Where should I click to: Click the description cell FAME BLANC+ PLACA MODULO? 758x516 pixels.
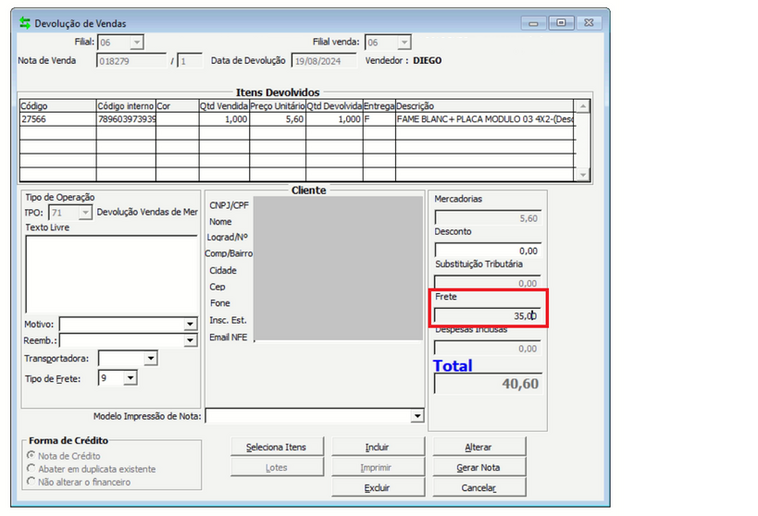point(484,119)
